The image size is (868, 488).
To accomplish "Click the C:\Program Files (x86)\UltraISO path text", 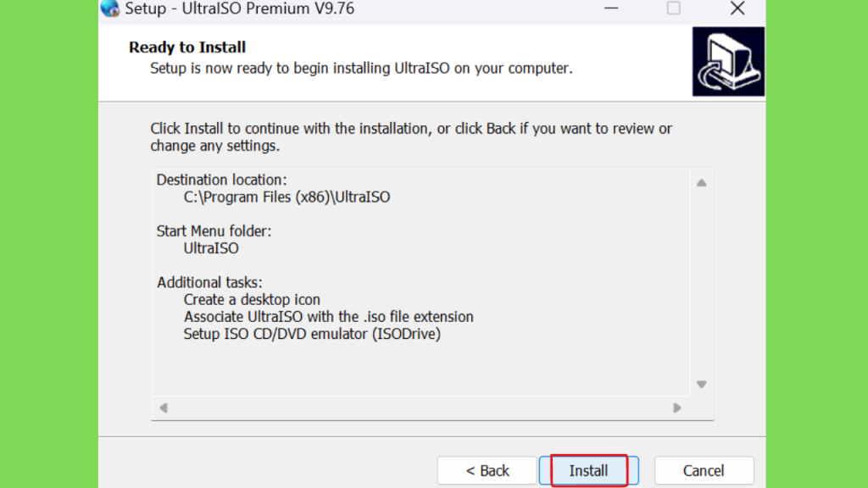I will tap(287, 197).
